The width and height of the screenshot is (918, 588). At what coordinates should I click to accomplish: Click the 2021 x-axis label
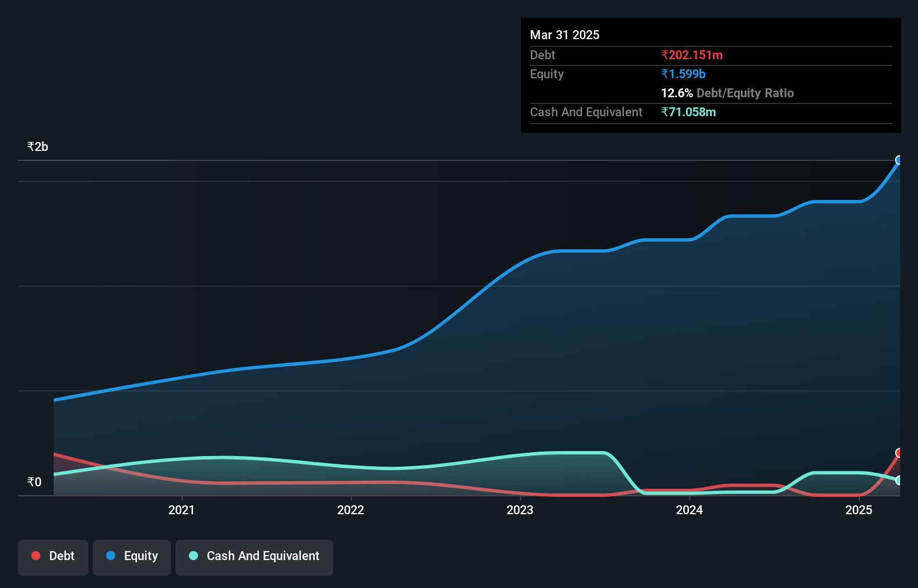[x=182, y=510]
